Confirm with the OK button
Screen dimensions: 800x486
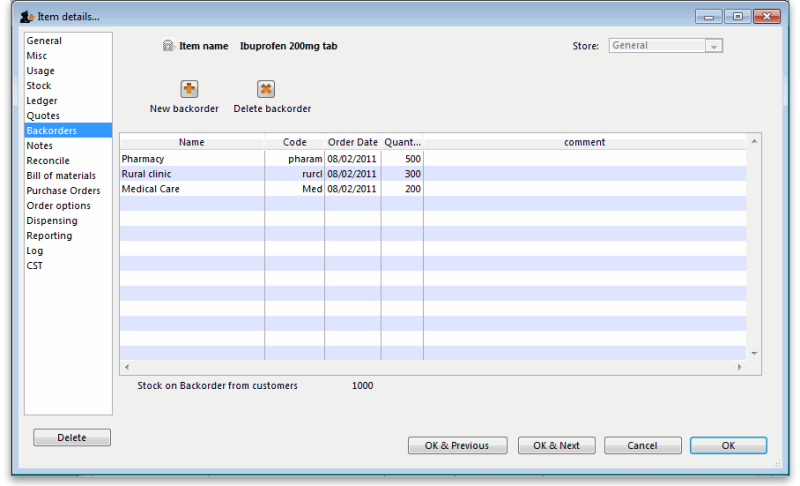[x=728, y=445]
